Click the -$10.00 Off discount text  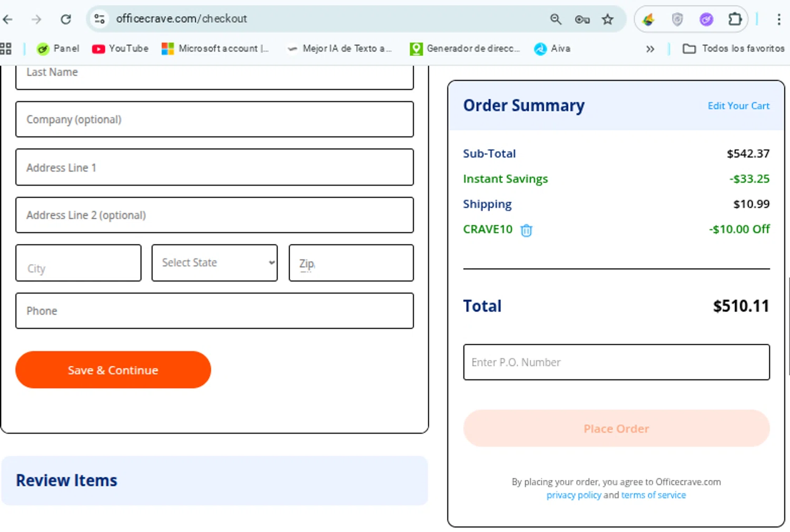pyautogui.click(x=739, y=229)
